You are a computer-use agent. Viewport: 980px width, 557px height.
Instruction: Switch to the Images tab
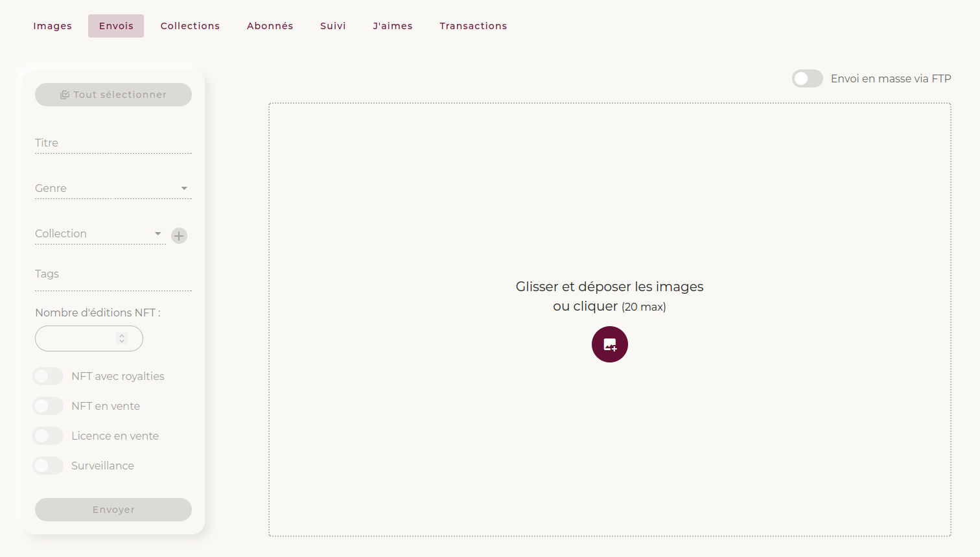[52, 26]
